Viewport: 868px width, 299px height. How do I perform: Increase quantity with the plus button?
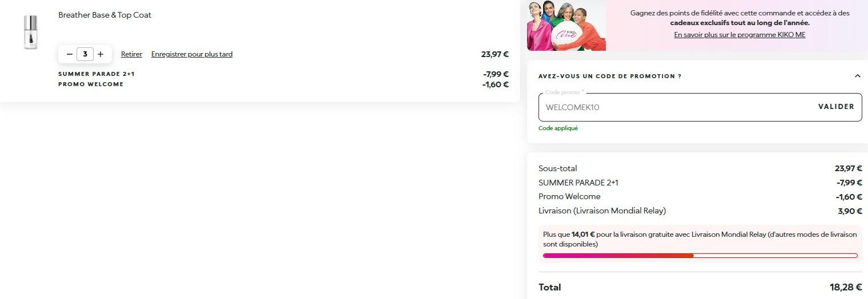point(101,54)
